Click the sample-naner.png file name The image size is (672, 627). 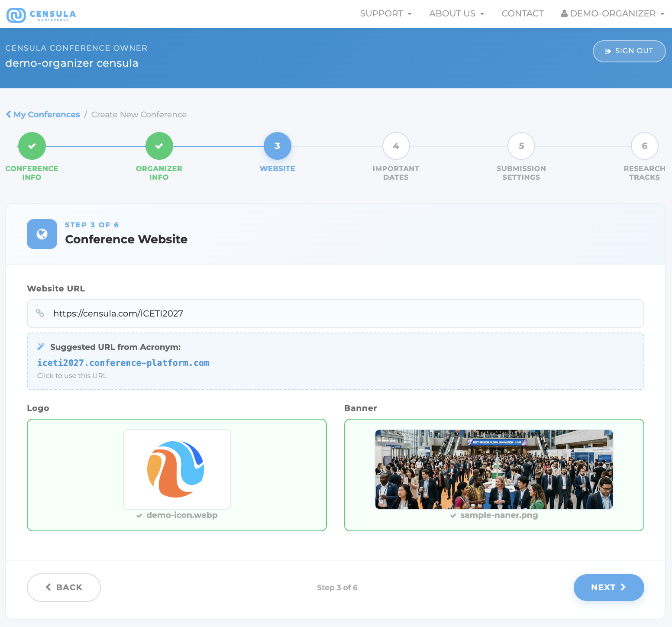(499, 515)
